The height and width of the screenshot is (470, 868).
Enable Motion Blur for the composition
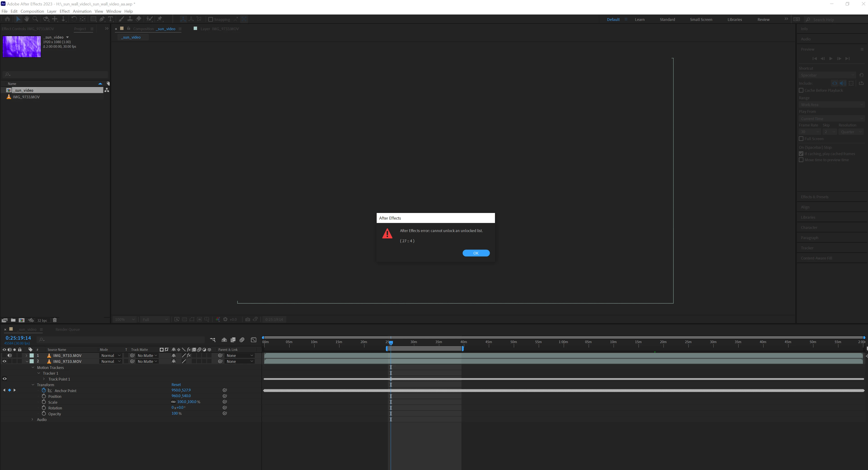242,340
